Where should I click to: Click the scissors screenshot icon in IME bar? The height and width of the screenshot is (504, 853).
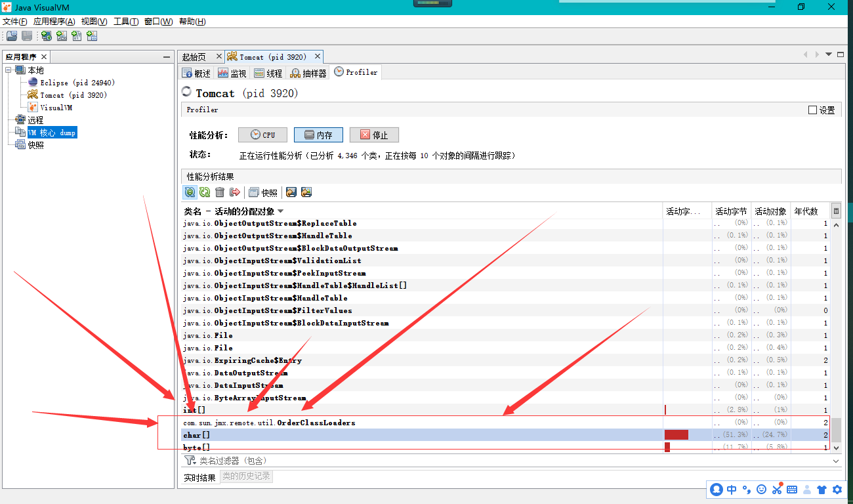pos(777,490)
